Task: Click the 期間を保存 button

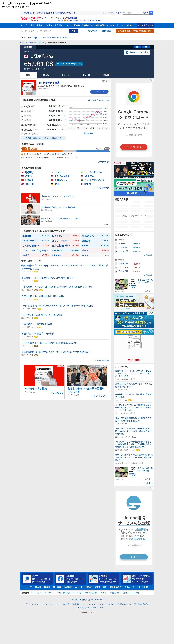Action: (88, 133)
